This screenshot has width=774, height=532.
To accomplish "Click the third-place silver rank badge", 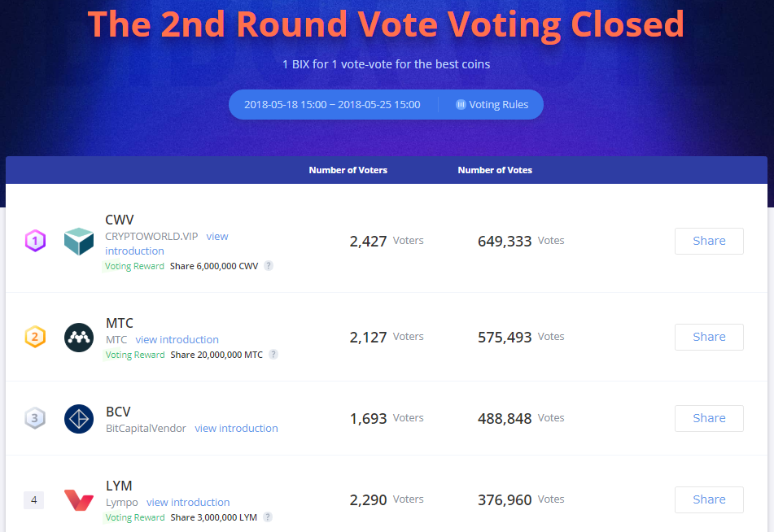I will (x=35, y=418).
